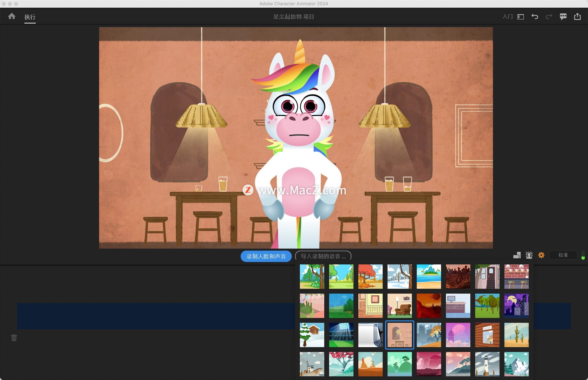Screen dimensions: 588x380
Task: Click 导入录制的语音 import button
Action: pos(323,256)
